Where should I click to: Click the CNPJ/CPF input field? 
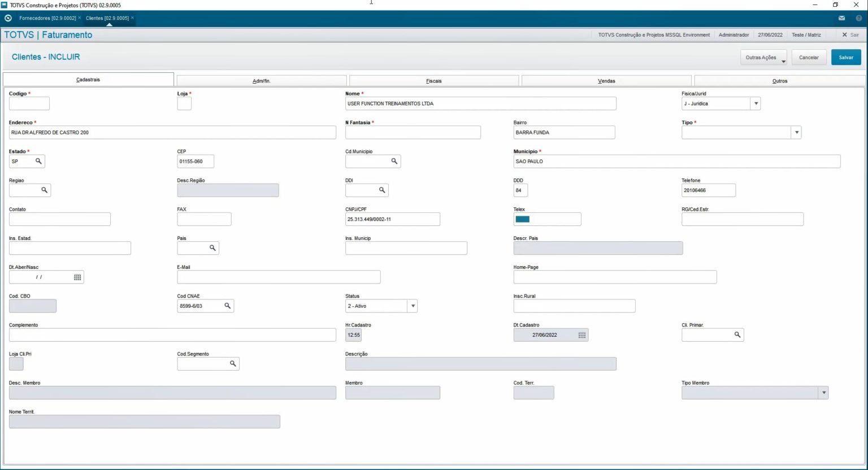tap(393, 219)
